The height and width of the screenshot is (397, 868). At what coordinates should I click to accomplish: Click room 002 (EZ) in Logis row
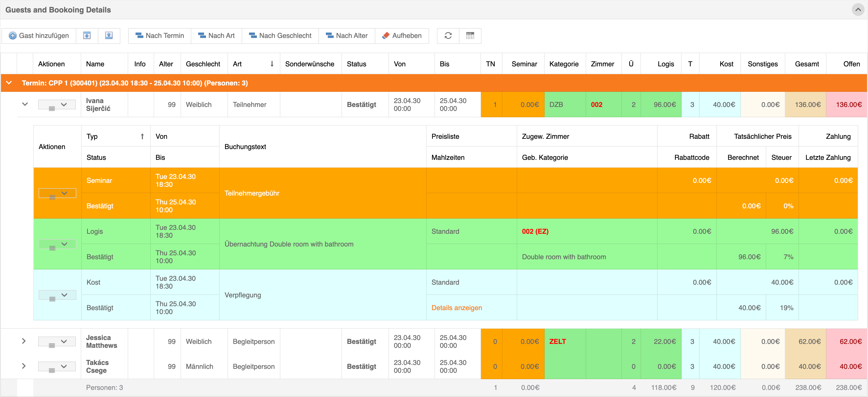[535, 232]
